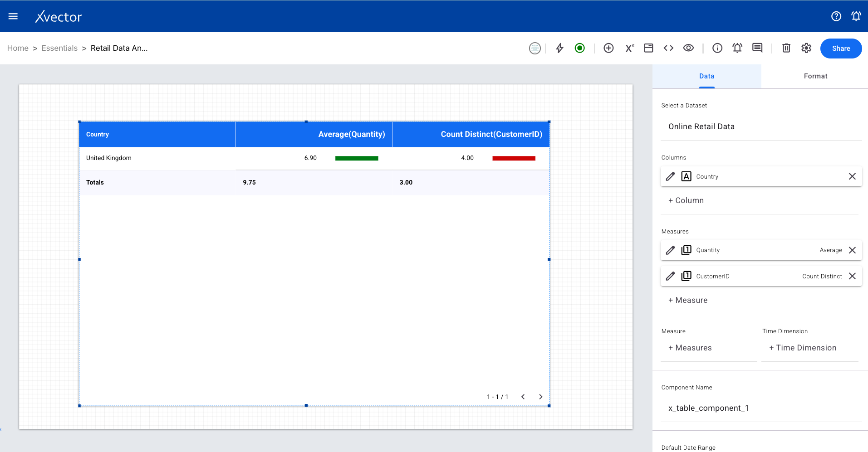This screenshot has height=452, width=868.
Task: Change the Count Distinct aggregation for CustomerID
Action: [822, 276]
